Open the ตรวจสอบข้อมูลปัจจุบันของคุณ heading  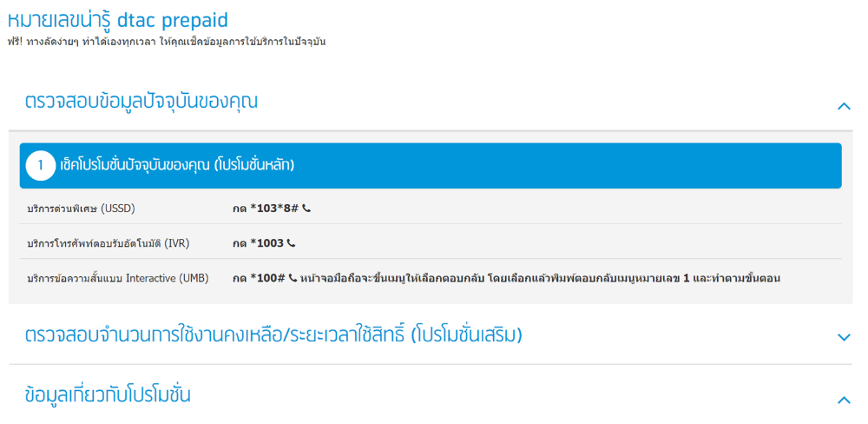click(141, 103)
